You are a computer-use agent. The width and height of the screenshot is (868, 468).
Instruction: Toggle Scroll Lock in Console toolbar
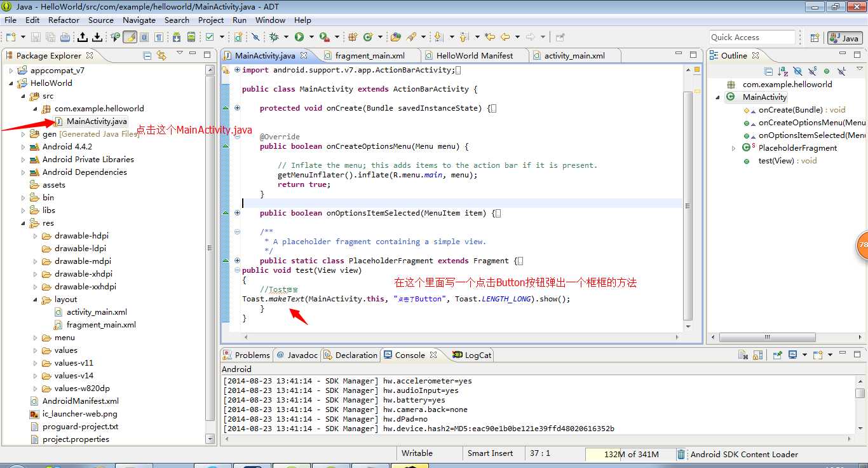pyautogui.click(x=758, y=354)
